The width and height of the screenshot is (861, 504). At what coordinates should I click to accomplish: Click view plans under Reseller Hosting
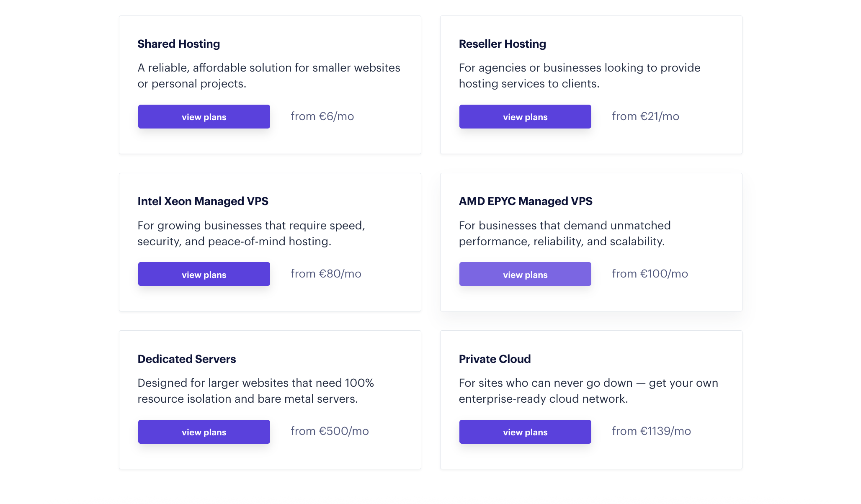pos(525,117)
